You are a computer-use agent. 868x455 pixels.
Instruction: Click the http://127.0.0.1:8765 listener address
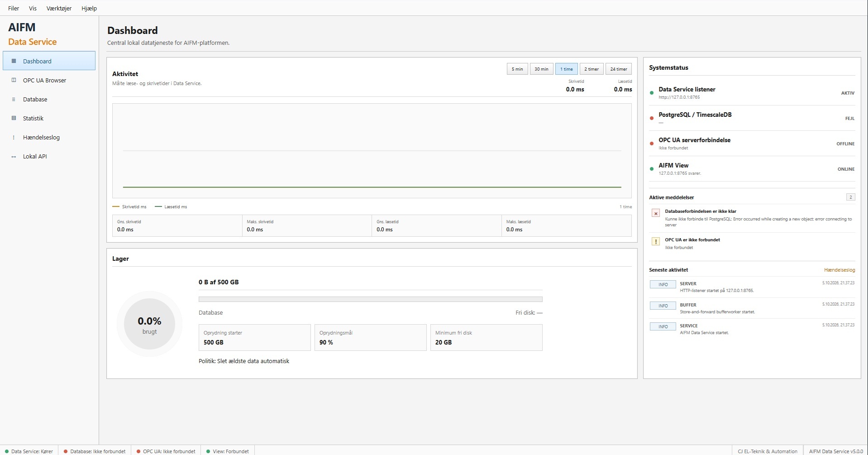[x=679, y=97]
